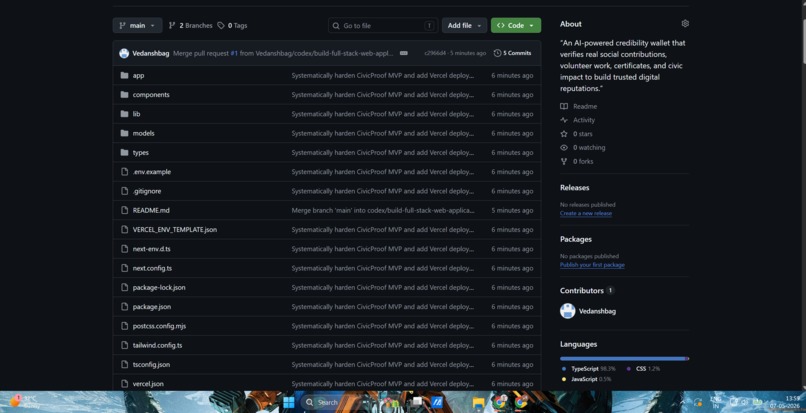The height and width of the screenshot is (413, 806).
Task: View the 2 Branches link
Action: tap(191, 26)
